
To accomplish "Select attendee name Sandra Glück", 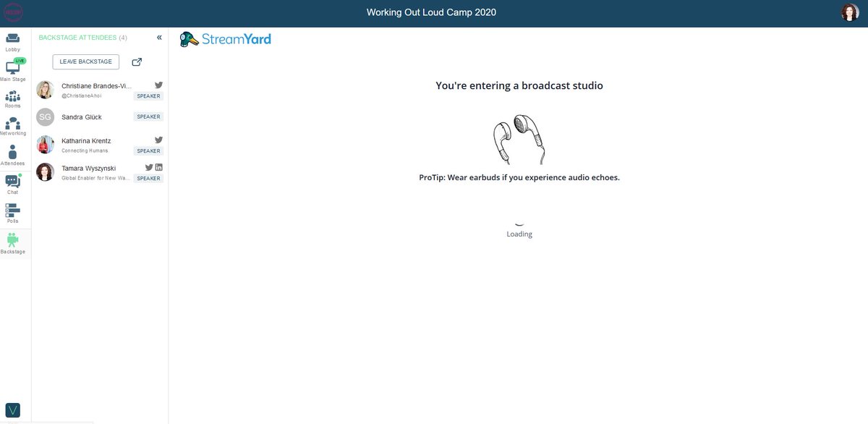I will [x=82, y=117].
